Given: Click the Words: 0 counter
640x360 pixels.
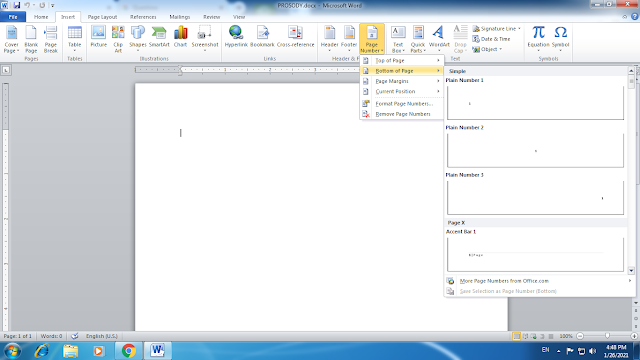Looking at the screenshot, I should (51, 336).
